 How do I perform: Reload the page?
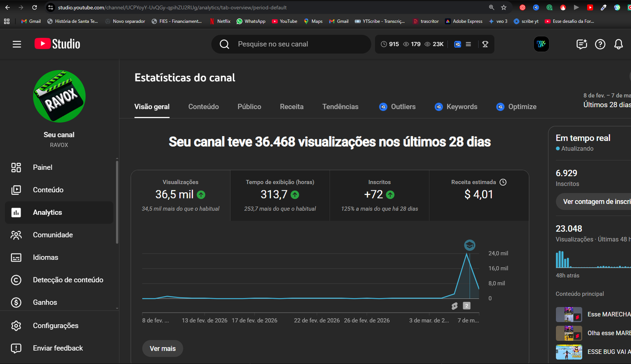(34, 7)
